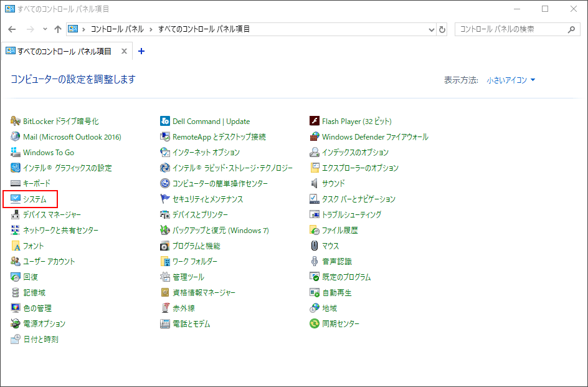Click the ユーザー アカウント icon
588x387 pixels.
(16, 261)
